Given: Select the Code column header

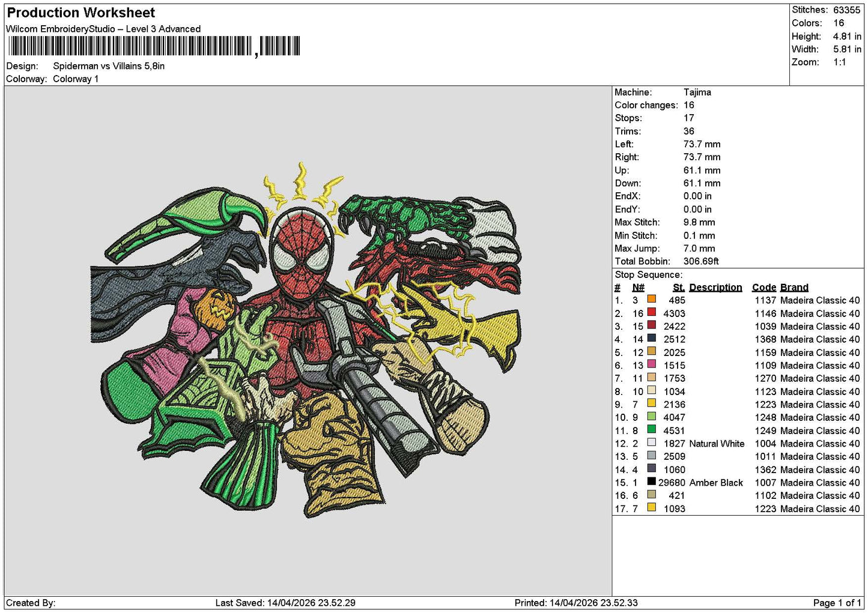Looking at the screenshot, I should point(764,288).
